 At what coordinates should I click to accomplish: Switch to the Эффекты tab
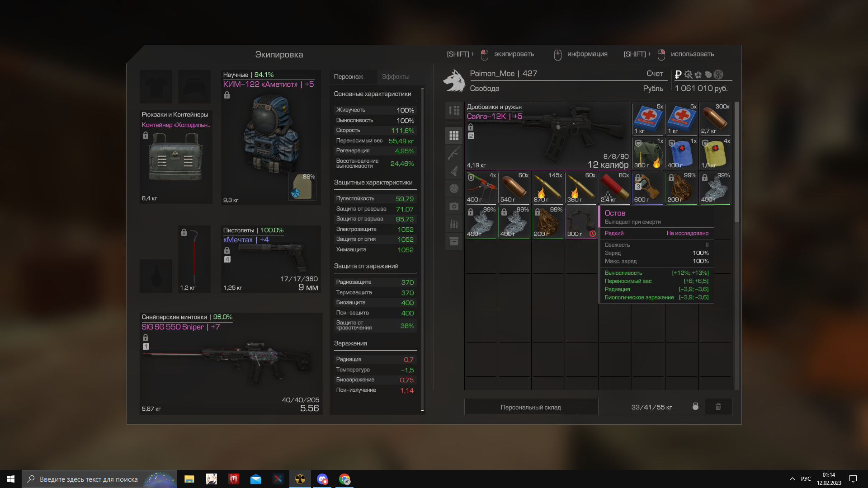pyautogui.click(x=396, y=76)
